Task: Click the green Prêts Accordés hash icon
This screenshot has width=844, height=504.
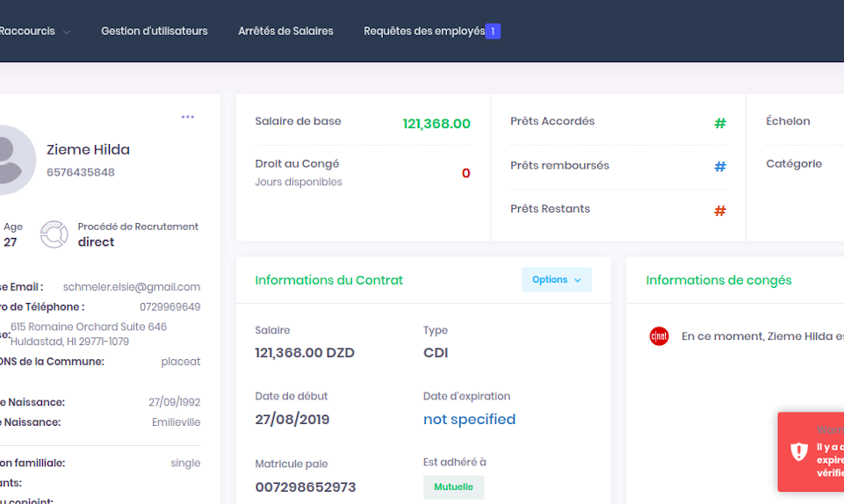Action: 719,123
